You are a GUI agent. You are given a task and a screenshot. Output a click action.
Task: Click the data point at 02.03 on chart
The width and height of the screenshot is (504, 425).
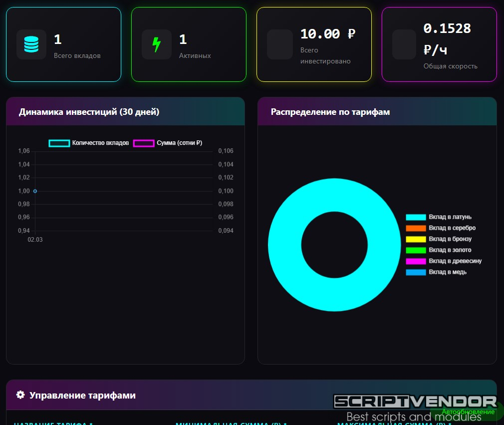pyautogui.click(x=35, y=191)
